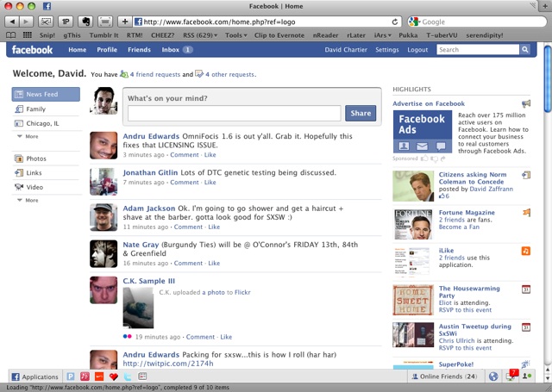Open Norm Coleman article thumbnail
Viewport: 552px width, 392px height.
pos(413,186)
